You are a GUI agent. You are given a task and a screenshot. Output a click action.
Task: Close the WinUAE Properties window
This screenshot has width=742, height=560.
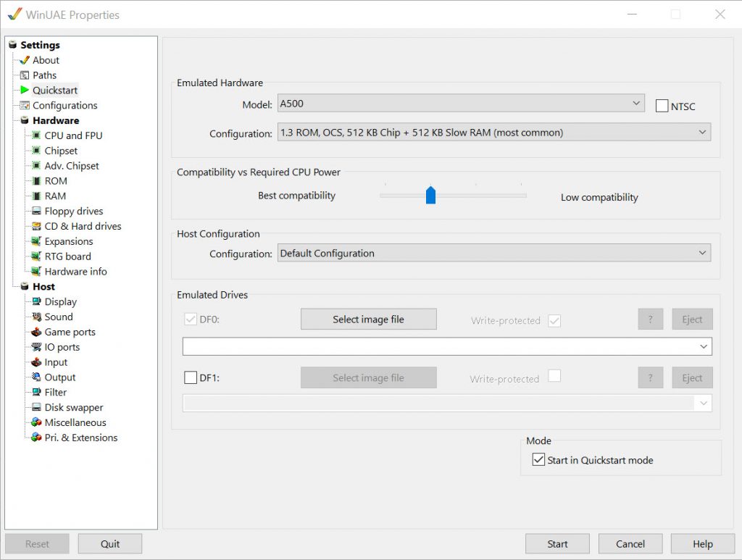point(720,14)
